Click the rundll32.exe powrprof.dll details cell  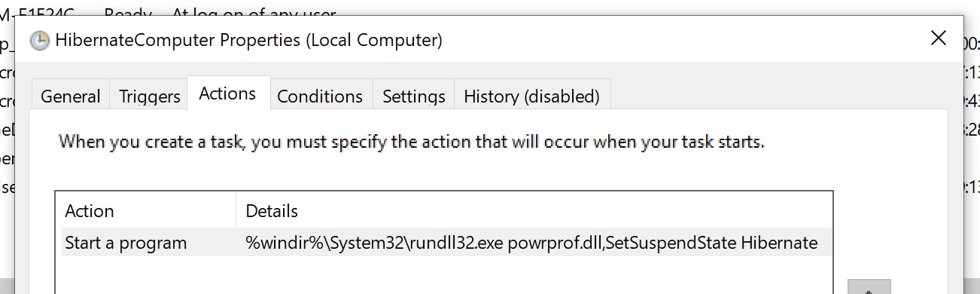531,243
